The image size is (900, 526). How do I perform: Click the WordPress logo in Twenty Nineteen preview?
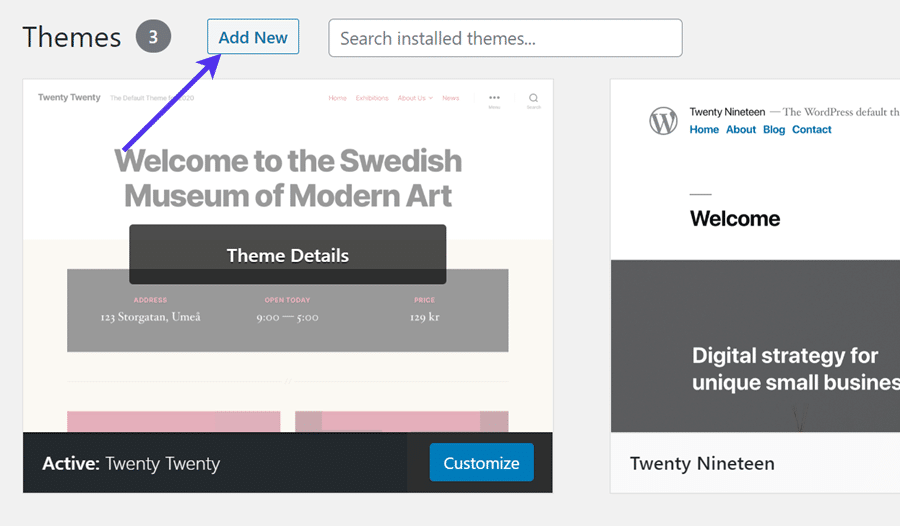click(663, 121)
